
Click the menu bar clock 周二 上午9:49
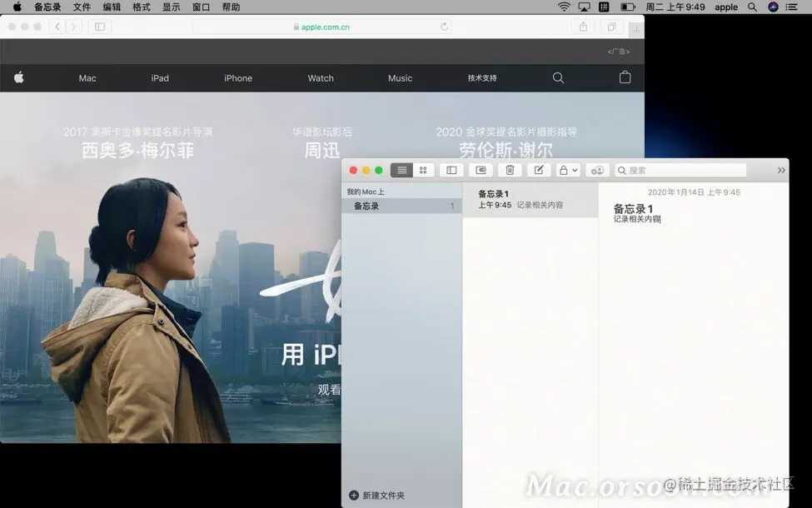(x=675, y=7)
